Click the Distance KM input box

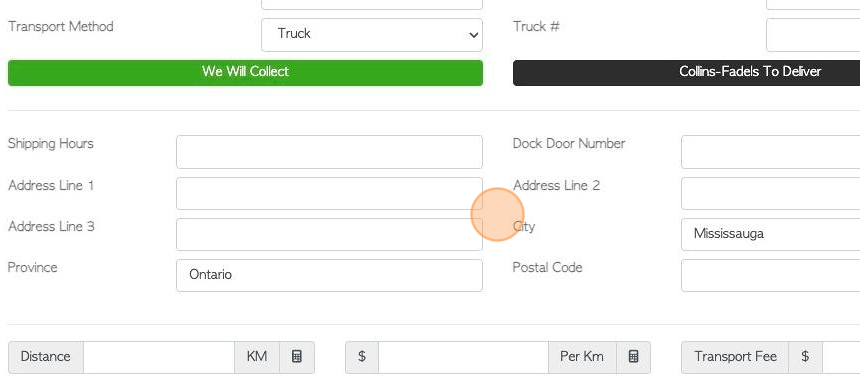(x=159, y=357)
